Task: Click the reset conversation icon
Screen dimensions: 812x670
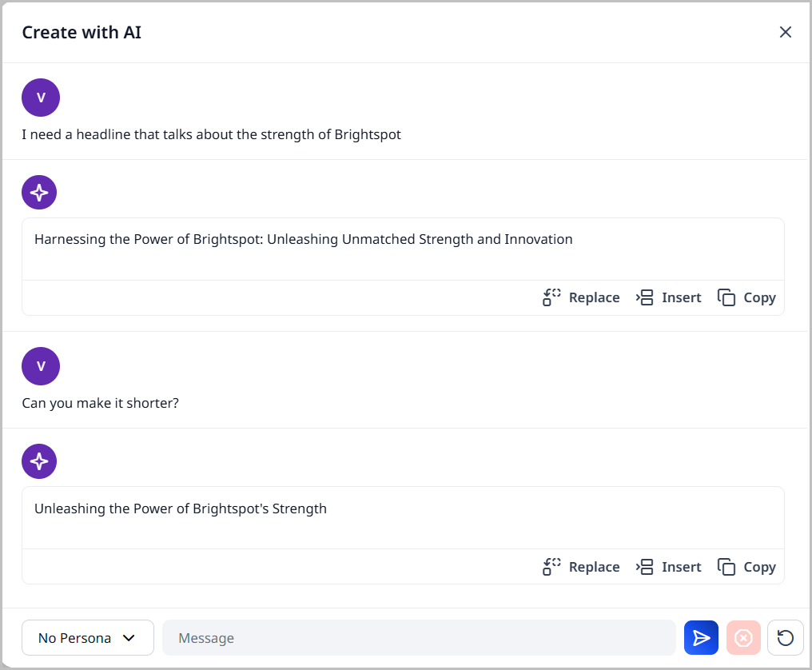Action: point(785,637)
